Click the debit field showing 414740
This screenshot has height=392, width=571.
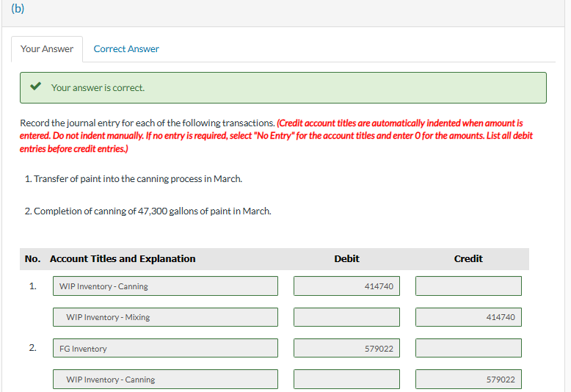coord(346,286)
